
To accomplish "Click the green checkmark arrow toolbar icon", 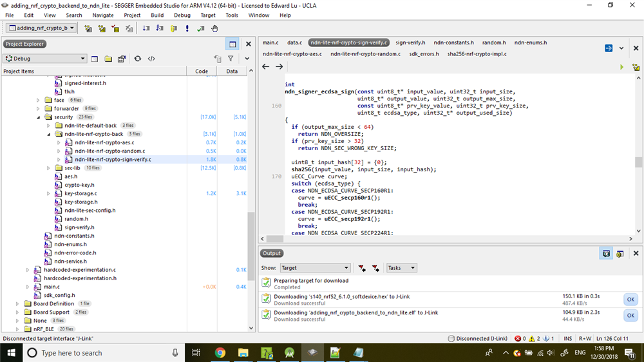I will [x=201, y=28].
